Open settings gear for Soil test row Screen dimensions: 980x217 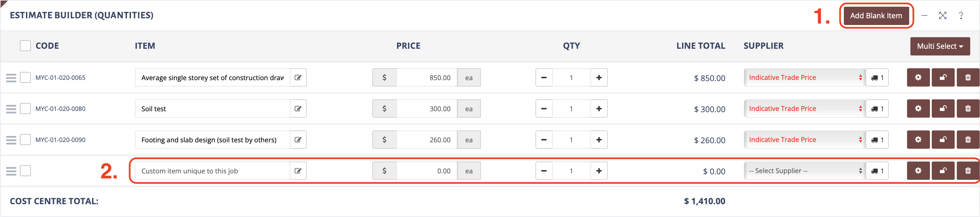(918, 109)
